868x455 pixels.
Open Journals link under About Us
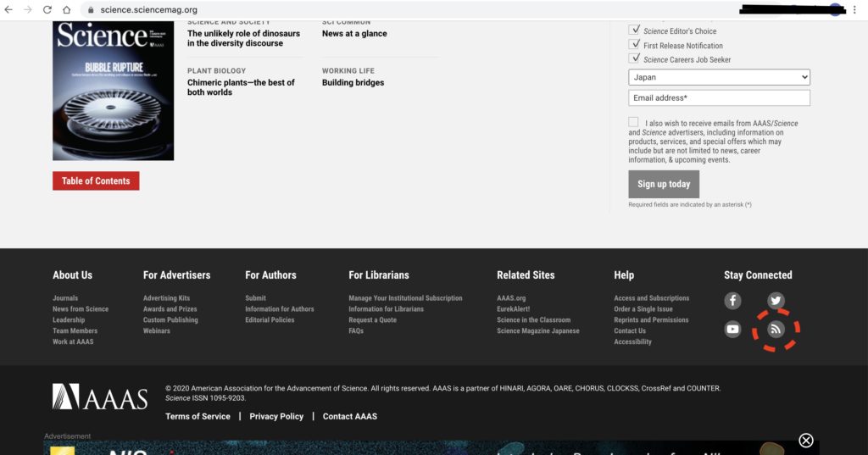pos(65,297)
